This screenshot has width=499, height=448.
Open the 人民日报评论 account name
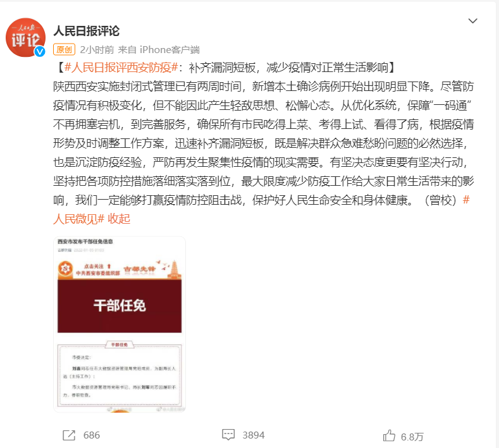point(86,31)
